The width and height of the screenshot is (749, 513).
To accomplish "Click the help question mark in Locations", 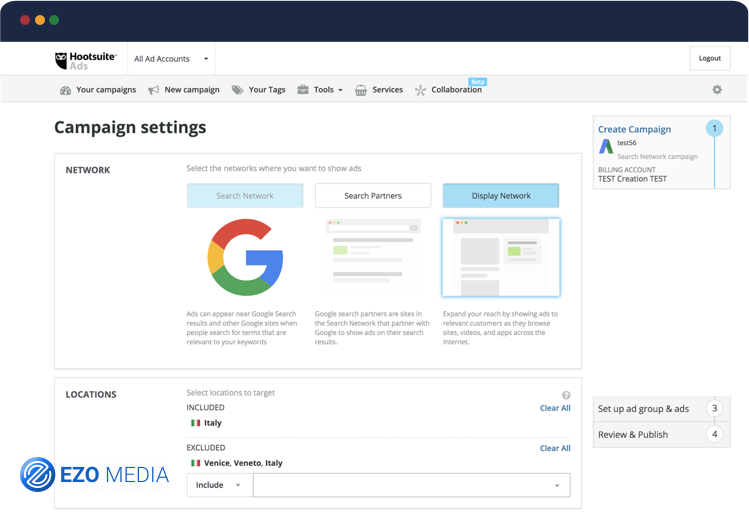I will point(566,395).
